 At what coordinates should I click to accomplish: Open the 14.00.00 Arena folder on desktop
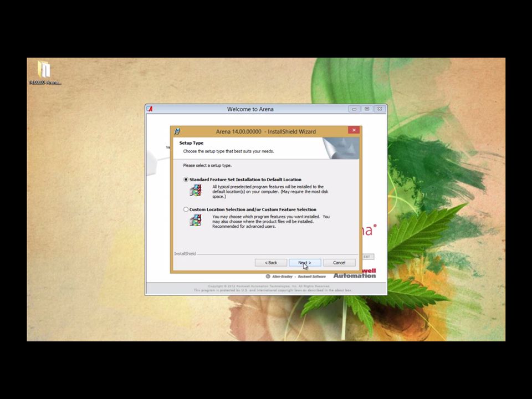coord(44,73)
